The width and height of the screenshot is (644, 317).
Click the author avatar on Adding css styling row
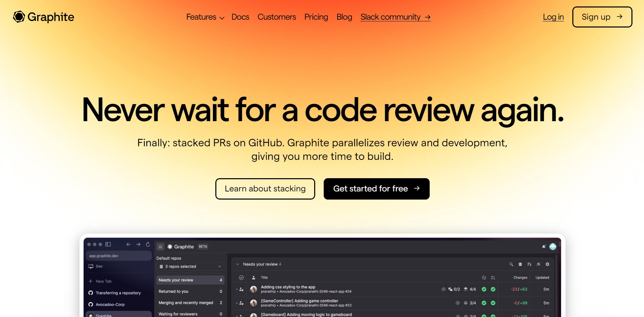[253, 289]
